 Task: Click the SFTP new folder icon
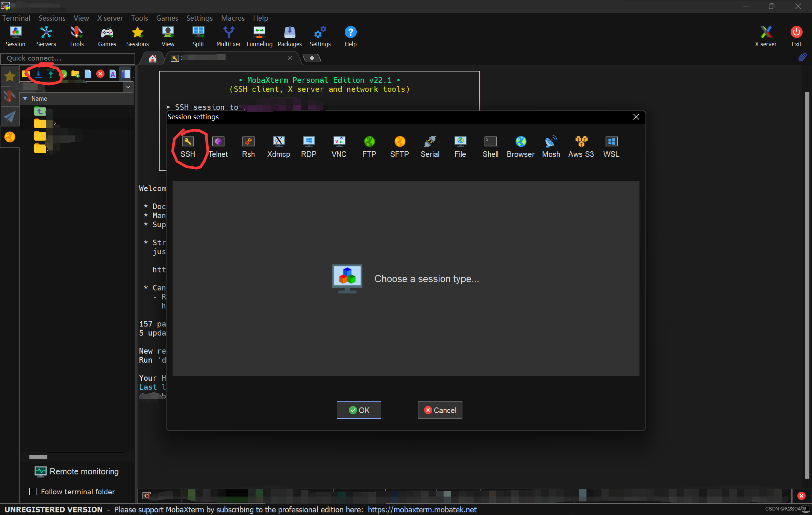(75, 74)
